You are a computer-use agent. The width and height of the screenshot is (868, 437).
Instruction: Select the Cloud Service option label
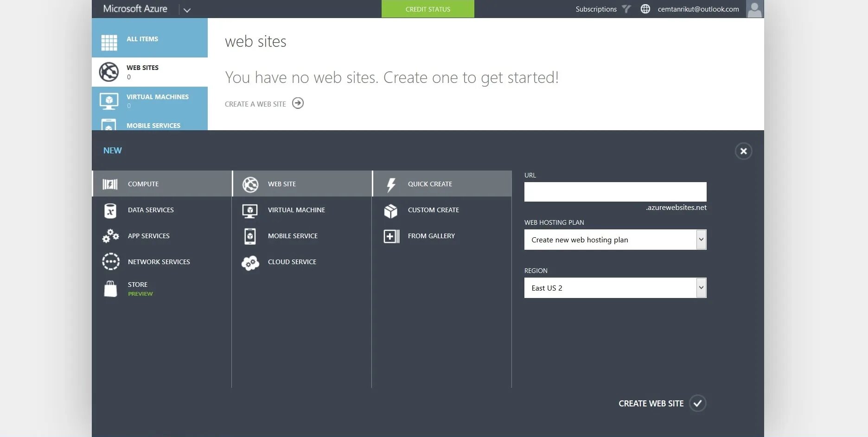coord(292,262)
